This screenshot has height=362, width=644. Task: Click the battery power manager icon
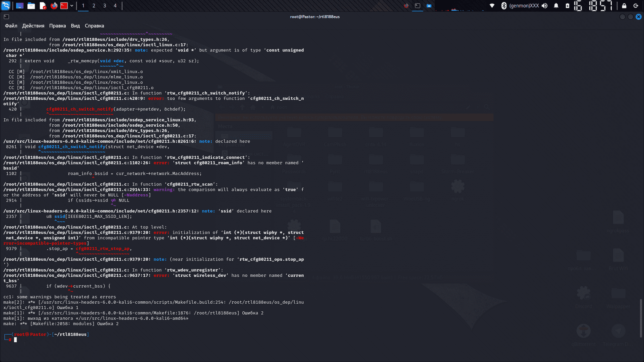coord(568,6)
